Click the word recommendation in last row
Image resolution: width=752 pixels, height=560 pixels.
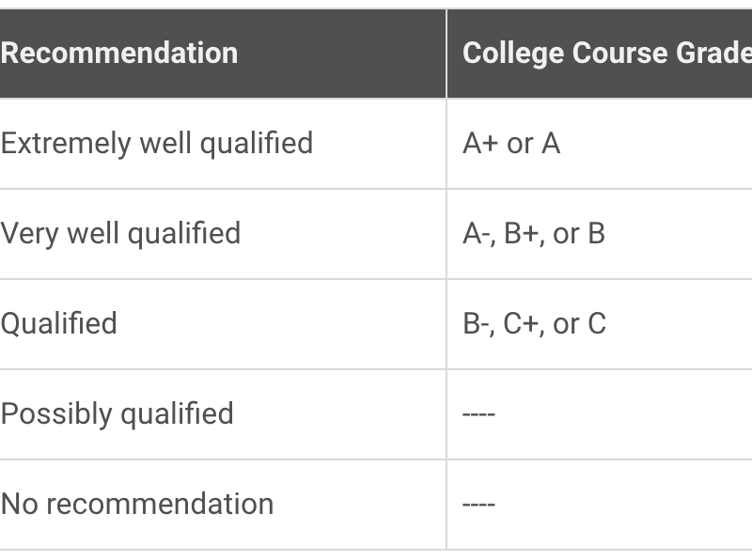point(160,504)
